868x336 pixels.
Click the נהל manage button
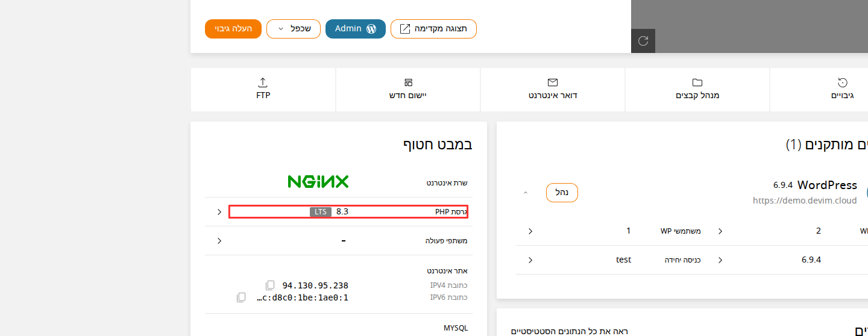tap(562, 193)
